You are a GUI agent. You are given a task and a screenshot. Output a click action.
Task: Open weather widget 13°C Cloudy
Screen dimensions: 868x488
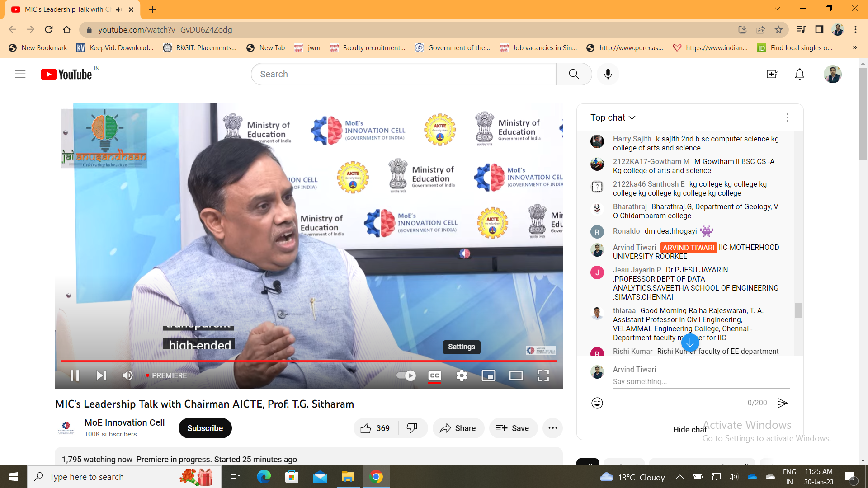tap(632, 477)
